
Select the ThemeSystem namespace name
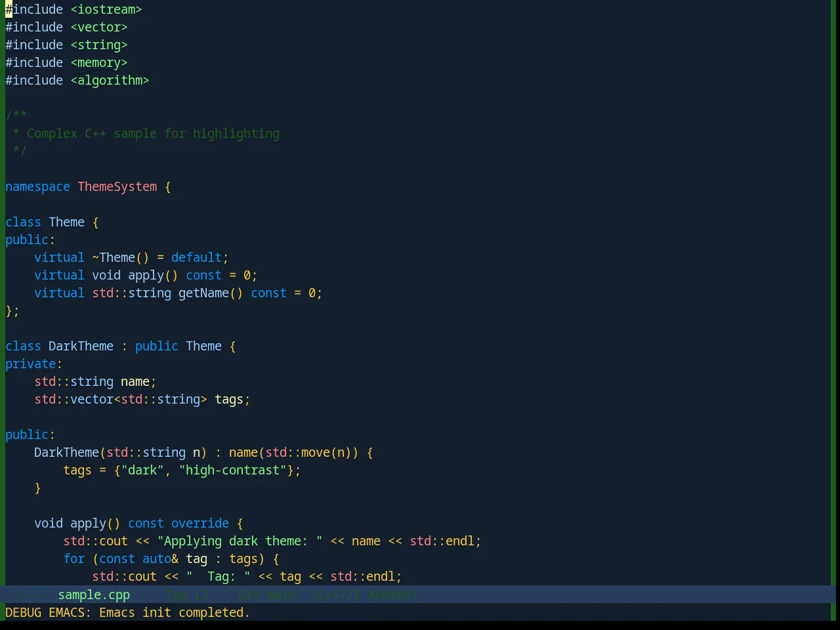click(117, 186)
